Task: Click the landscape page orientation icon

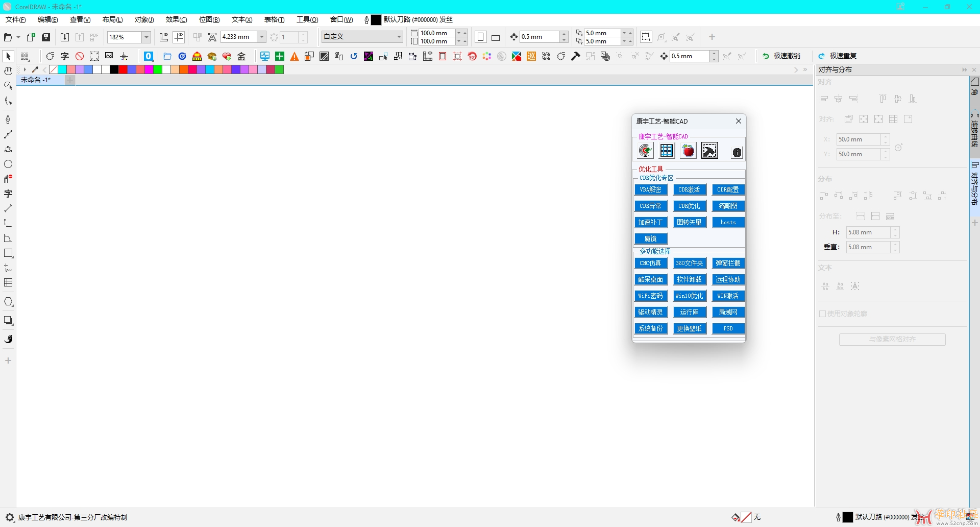Action: tap(496, 37)
